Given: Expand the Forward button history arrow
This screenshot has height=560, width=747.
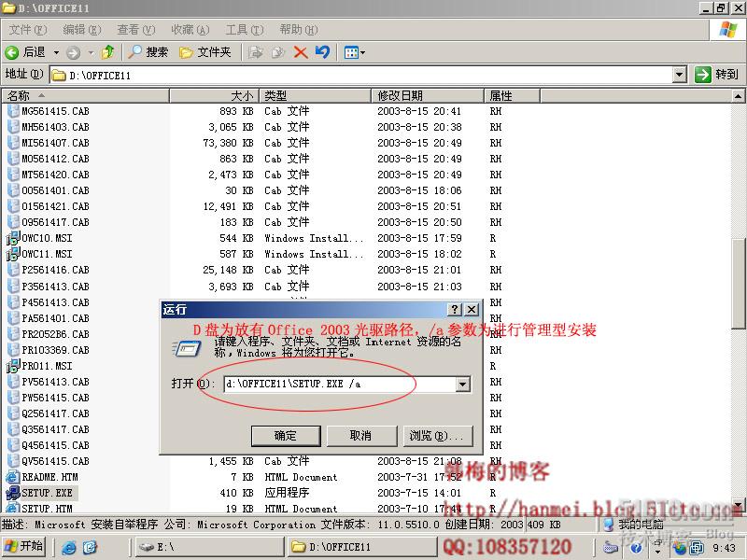Looking at the screenshot, I should point(91,52).
